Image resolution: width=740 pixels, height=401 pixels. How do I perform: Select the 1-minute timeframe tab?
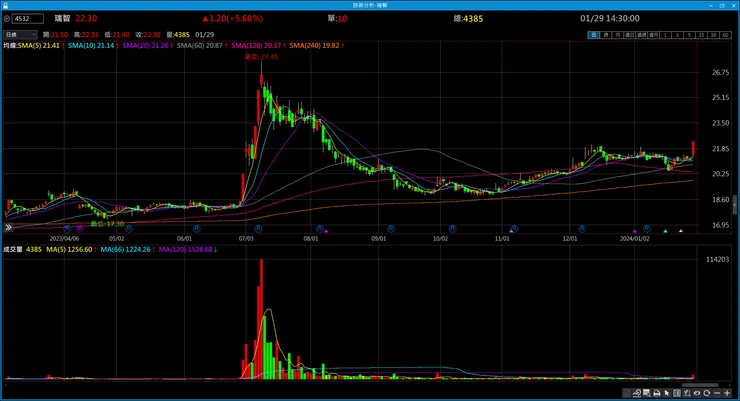click(x=665, y=35)
